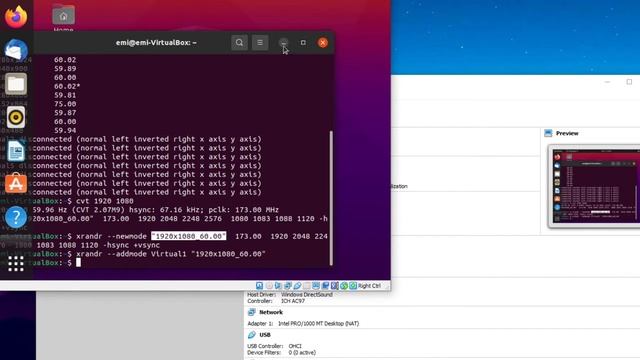The image size is (640, 360).
Task: Click the mouse integration indicator in VM status bar
Action: [344, 286]
